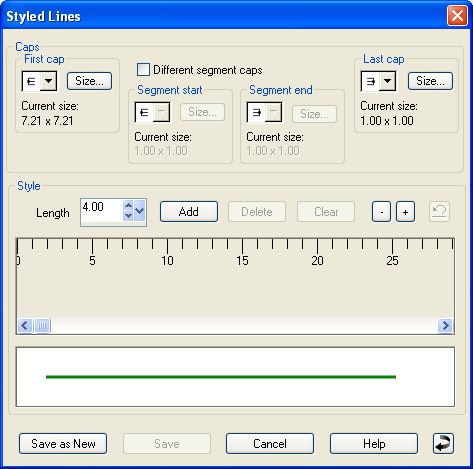Expand the Length value dropdown chevron
473x469 pixels.
coord(139,211)
